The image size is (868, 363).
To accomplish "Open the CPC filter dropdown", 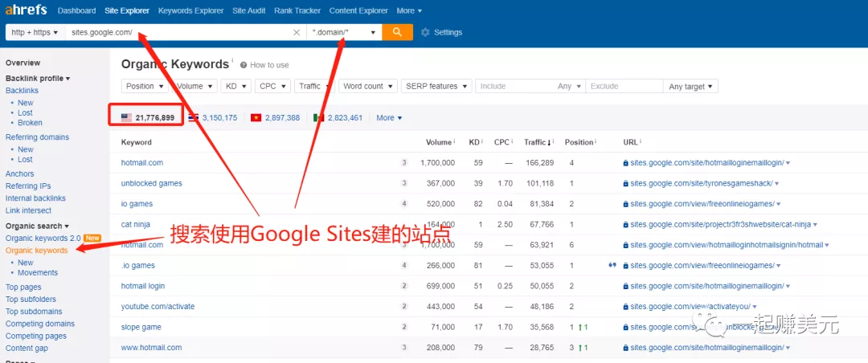I will 273,86.
